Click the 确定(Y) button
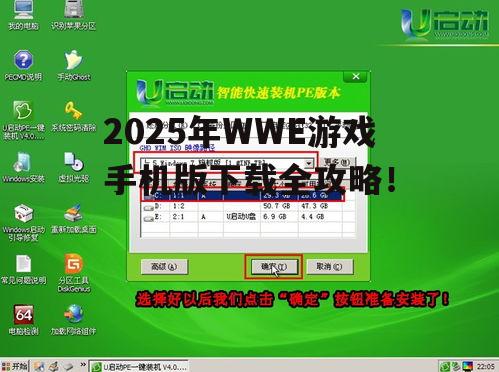The height and width of the screenshot is (372, 499). [x=274, y=267]
